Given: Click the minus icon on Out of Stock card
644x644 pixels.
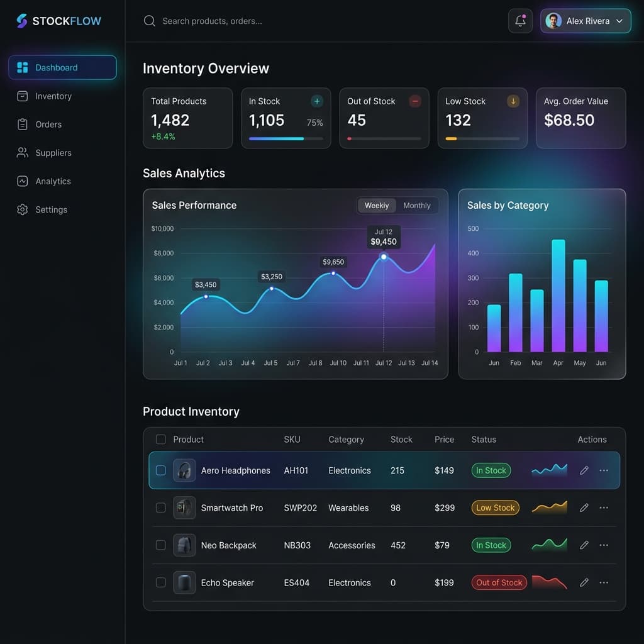Looking at the screenshot, I should [x=415, y=101].
